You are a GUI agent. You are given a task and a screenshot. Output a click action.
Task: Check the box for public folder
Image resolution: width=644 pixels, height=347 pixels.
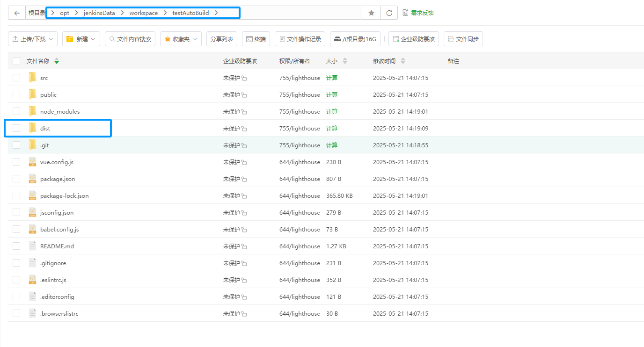[16, 94]
